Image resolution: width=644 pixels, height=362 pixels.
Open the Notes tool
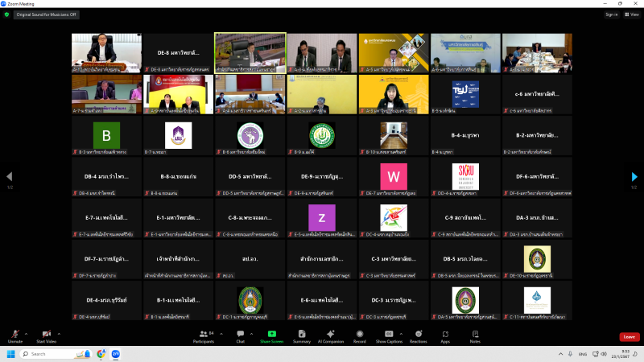475,335
